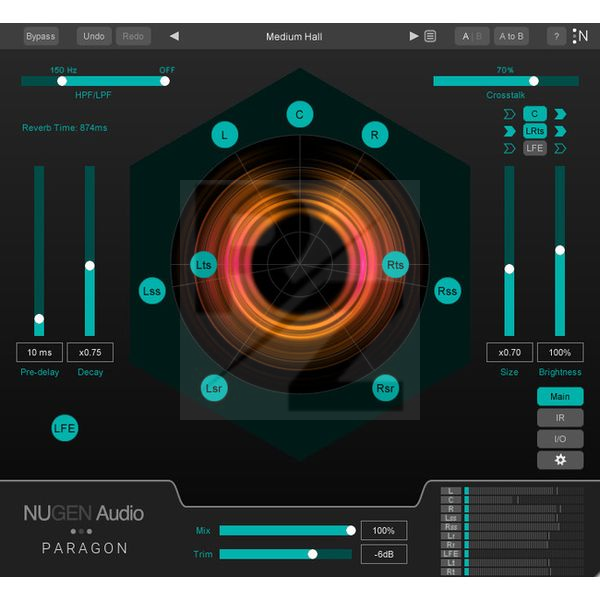
Task: Click the LPF OFF slider handle
Action: coord(165,81)
